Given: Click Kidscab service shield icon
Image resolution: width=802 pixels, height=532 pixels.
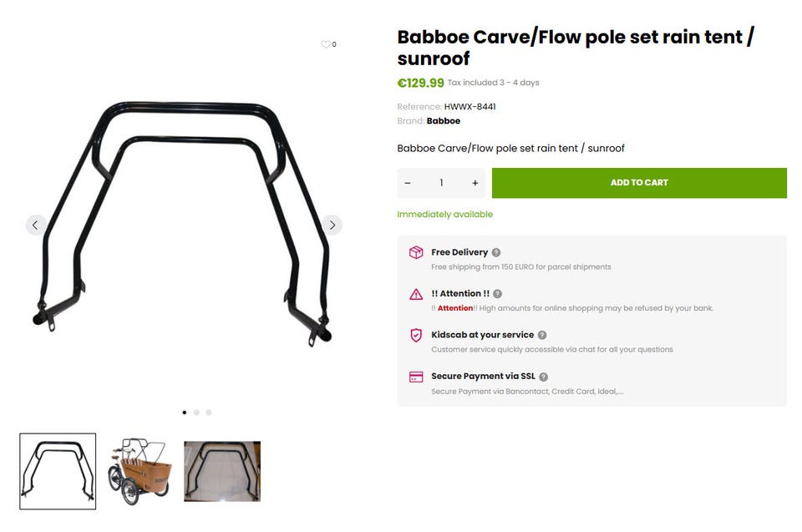Looking at the screenshot, I should pyautogui.click(x=416, y=335).
